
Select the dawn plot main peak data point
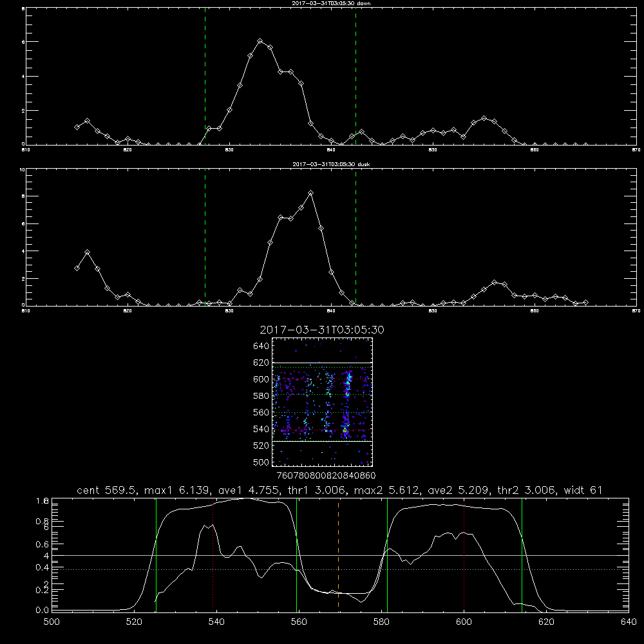(260, 41)
